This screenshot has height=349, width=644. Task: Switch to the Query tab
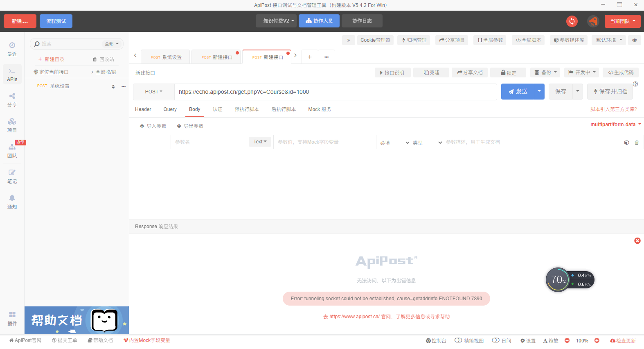[x=170, y=109]
